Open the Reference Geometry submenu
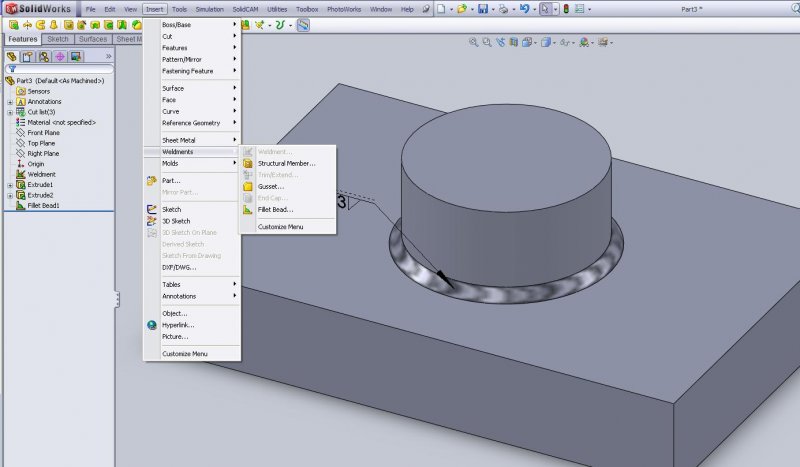This screenshot has width=800, height=467. (x=192, y=123)
